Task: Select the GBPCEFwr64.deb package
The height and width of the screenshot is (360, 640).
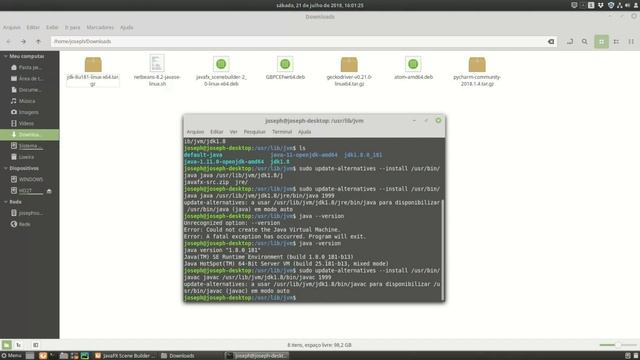Action: pyautogui.click(x=285, y=68)
